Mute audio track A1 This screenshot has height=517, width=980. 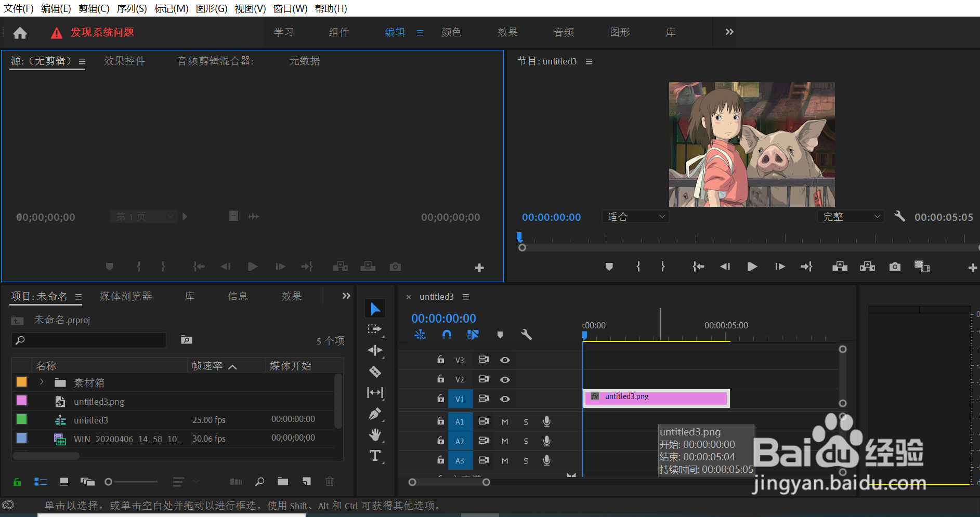pos(505,422)
